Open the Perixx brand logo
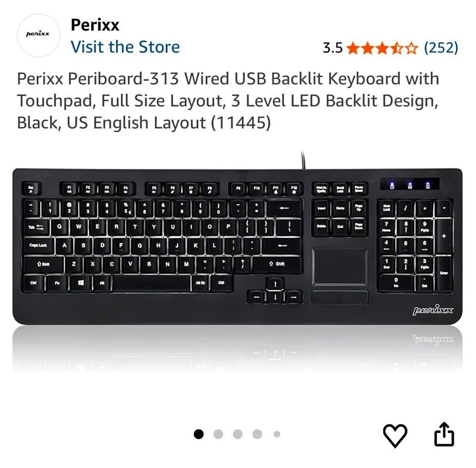The image size is (476, 468). point(38,35)
